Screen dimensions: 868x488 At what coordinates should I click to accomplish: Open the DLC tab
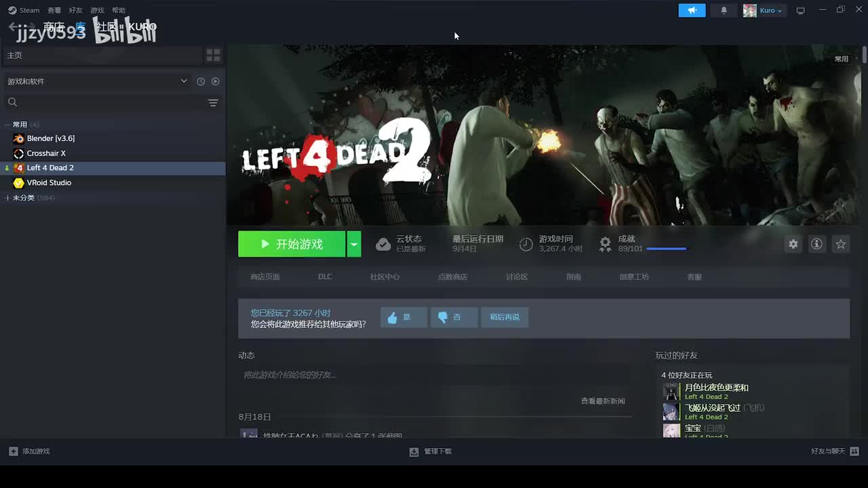click(325, 277)
